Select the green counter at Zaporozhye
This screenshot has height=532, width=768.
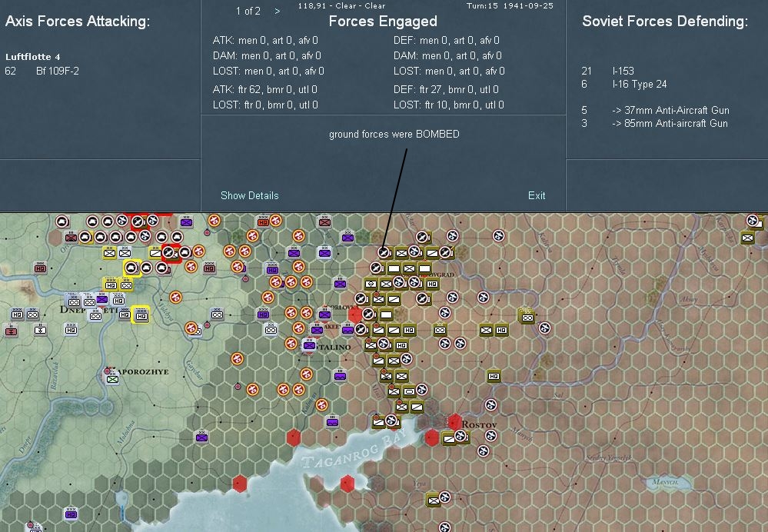coord(113,377)
